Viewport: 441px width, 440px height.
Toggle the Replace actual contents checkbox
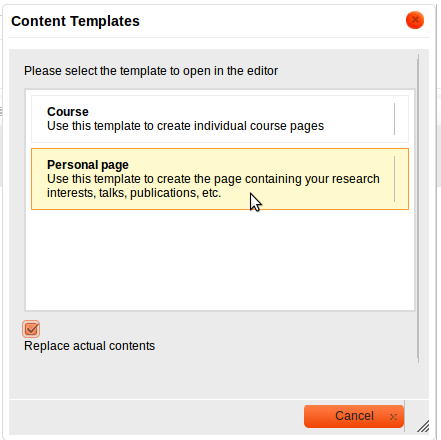click(31, 329)
